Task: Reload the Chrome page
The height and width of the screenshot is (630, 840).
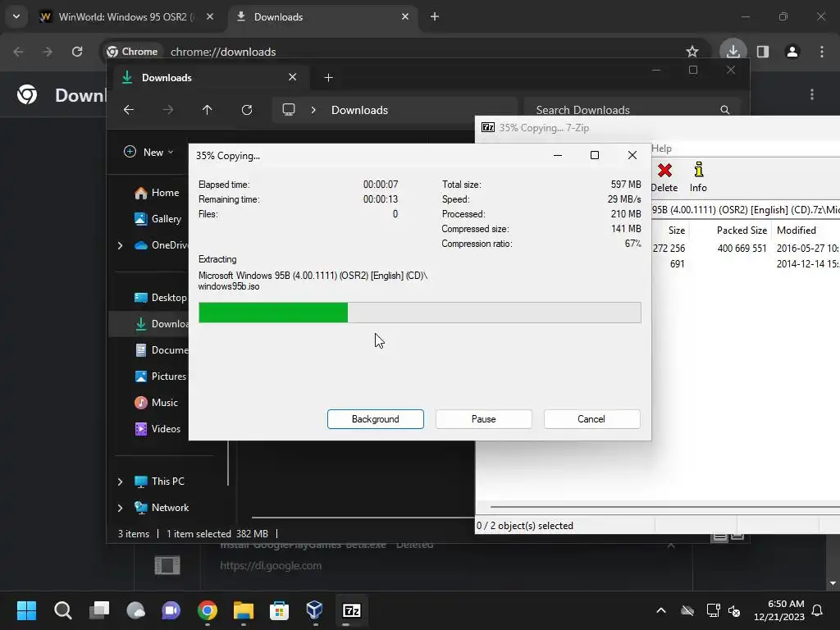Action: (x=77, y=52)
